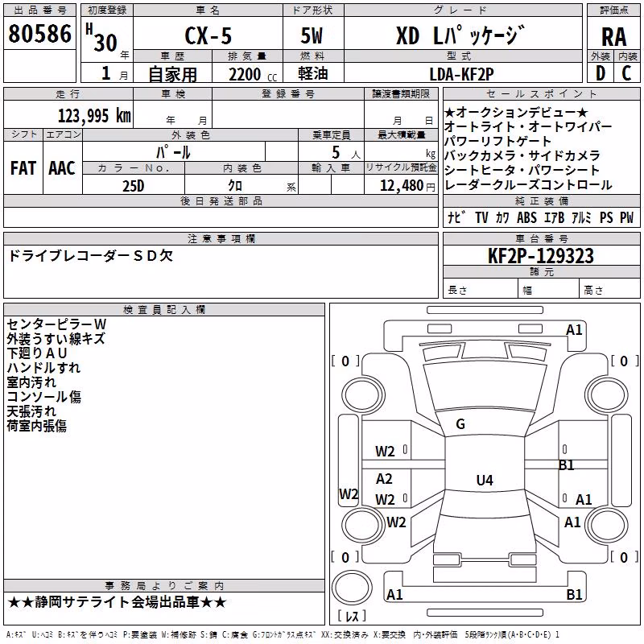644x644 pixels.
Task: Click the A1 mark on rear bumper
Action: [394, 594]
